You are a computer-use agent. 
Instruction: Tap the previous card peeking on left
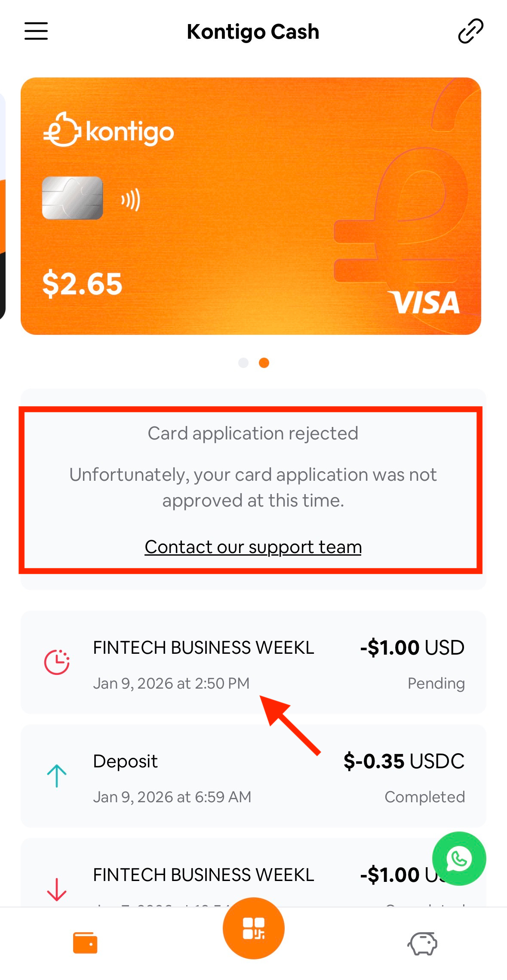click(x=3, y=206)
